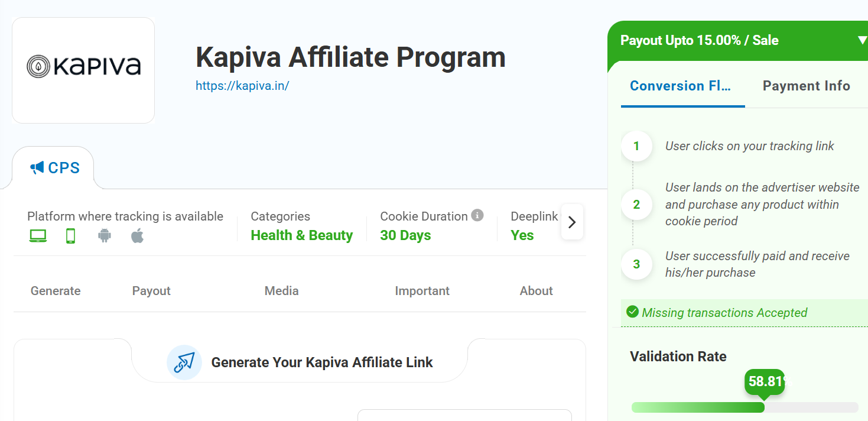The image size is (868, 421).
Task: Click the Kapiva logo thumbnail
Action: pyautogui.click(x=83, y=70)
